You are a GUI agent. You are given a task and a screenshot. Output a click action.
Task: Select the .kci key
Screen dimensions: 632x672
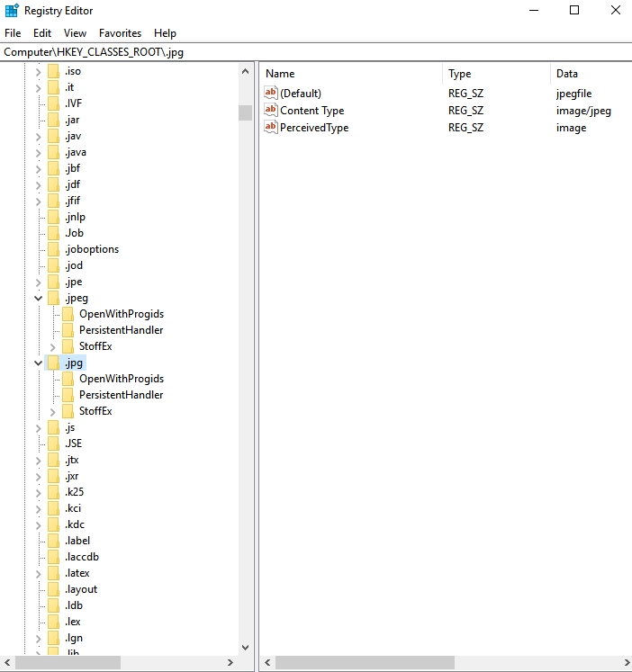click(73, 508)
